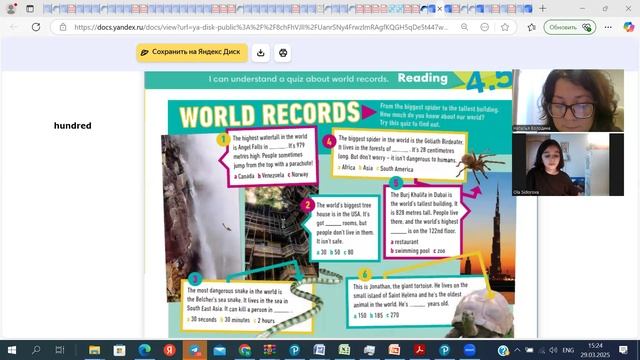This screenshot has height=360, width=640.
Task: Show hidden system tray icons
Action: (517, 350)
